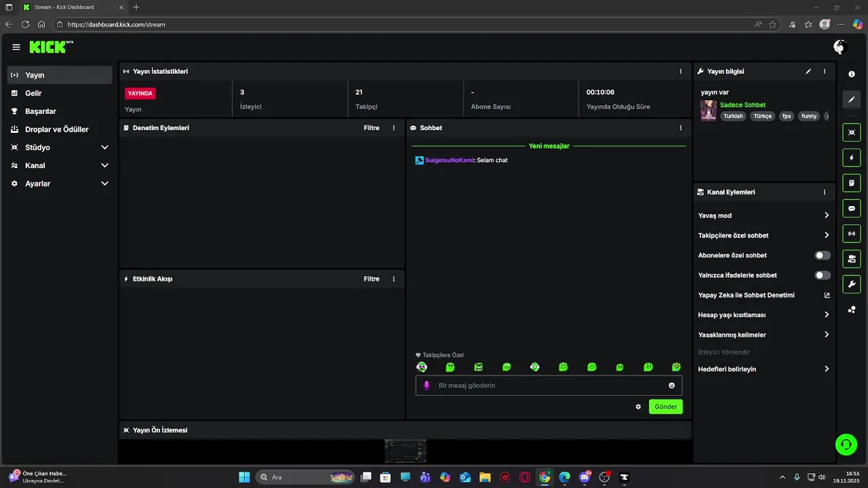The image size is (868, 488).
Task: Click the Kick logo in the header
Action: coord(51,47)
